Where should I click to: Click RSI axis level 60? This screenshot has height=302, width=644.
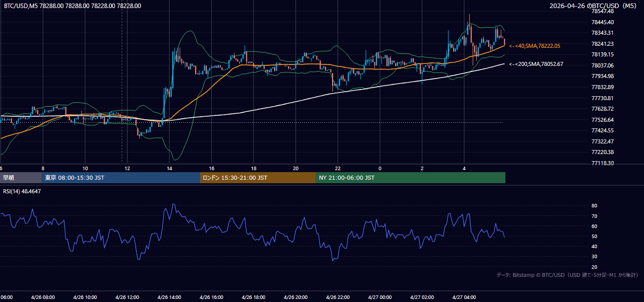(x=594, y=226)
